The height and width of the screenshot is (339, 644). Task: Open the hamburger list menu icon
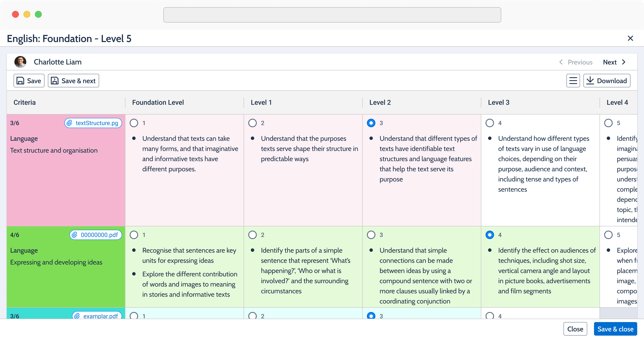(573, 81)
